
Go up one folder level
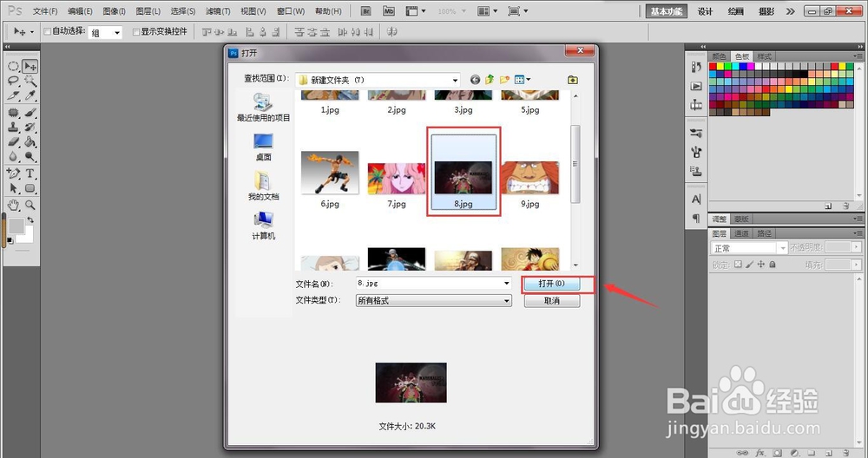(x=490, y=80)
